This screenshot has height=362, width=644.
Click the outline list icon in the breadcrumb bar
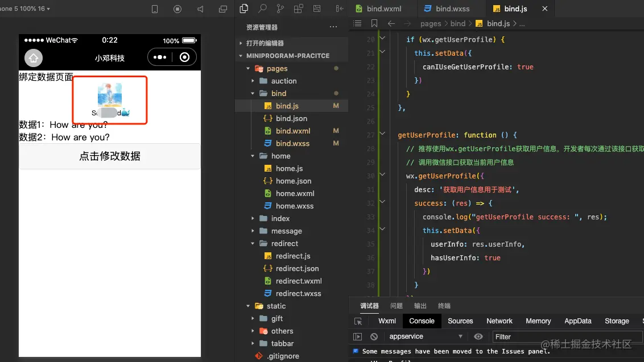coord(357,23)
